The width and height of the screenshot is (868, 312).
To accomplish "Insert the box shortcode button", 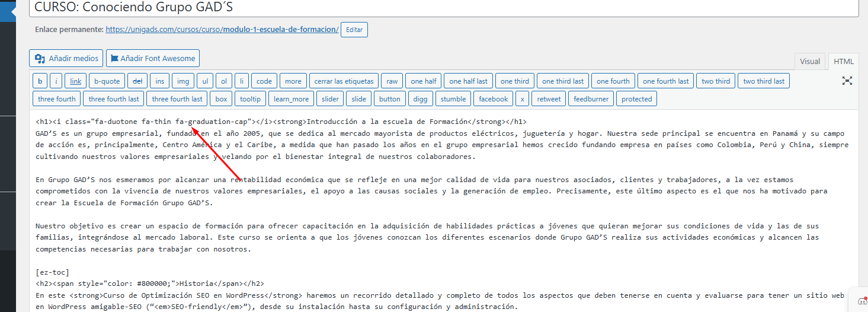I will (221, 98).
